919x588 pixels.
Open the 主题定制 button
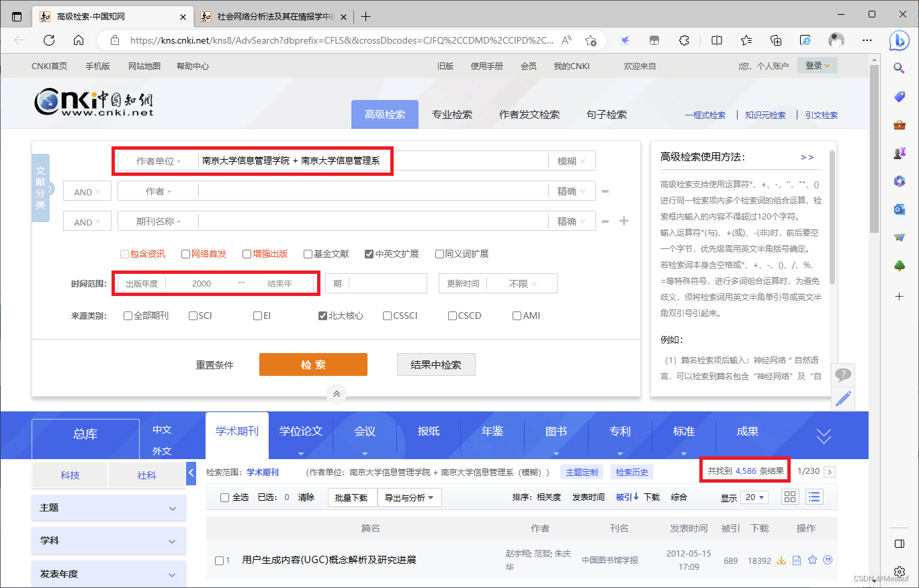[x=582, y=472]
